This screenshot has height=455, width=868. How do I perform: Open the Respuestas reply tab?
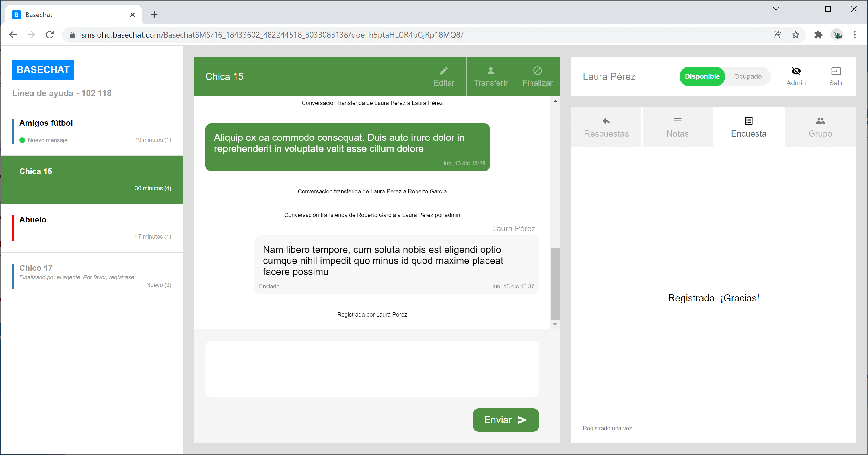tap(606, 127)
